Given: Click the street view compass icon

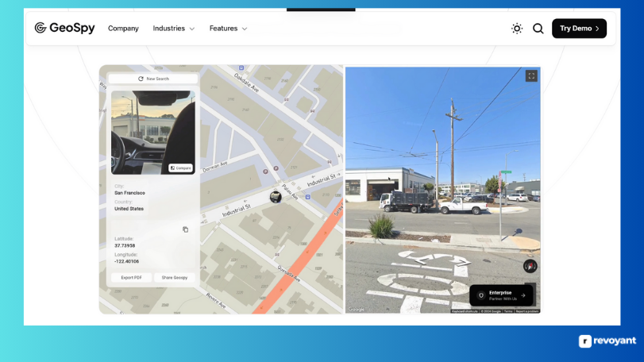Looking at the screenshot, I should coord(530,267).
